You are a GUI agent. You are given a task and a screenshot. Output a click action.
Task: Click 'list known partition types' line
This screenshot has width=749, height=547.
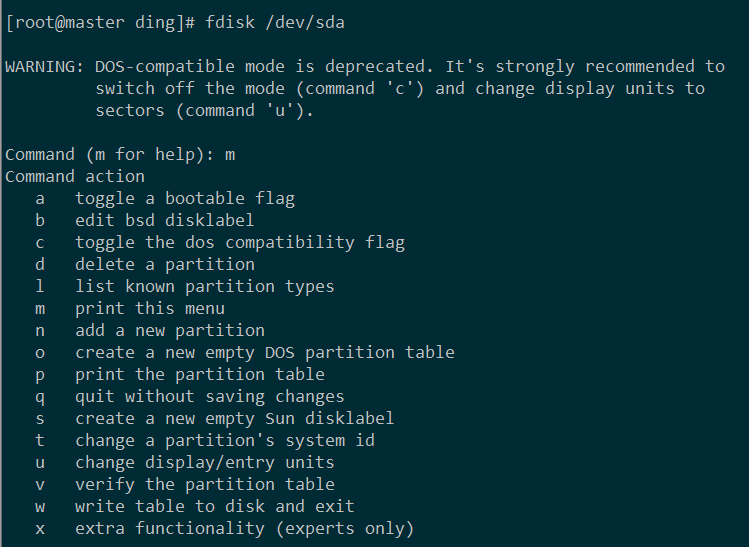(x=205, y=286)
